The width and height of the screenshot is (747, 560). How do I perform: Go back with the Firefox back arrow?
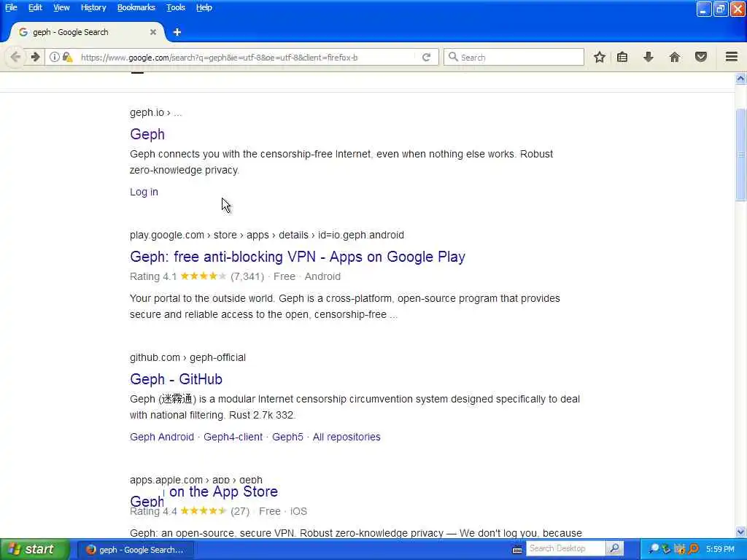[15, 57]
